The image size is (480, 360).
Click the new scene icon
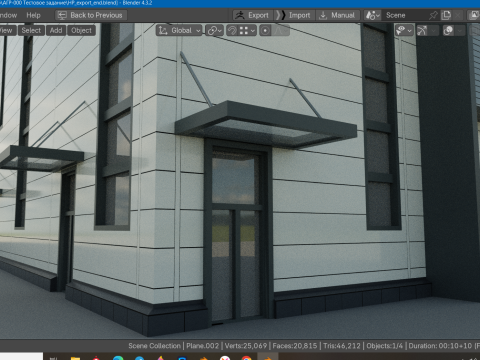446,15
